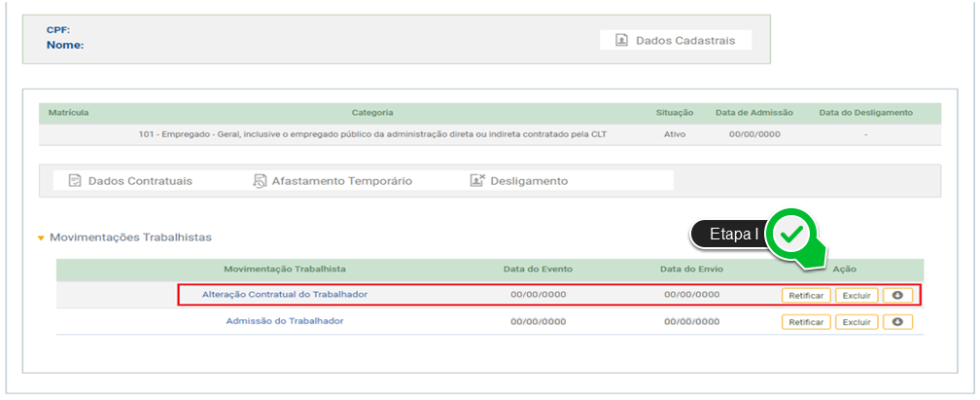Open the Dados Cadastrais button
The height and width of the screenshot is (400, 980).
[x=676, y=40]
